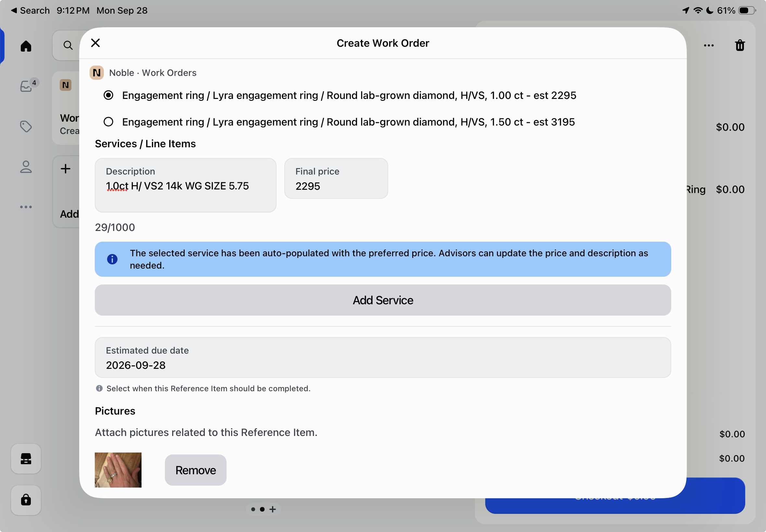Go to Home in the sidebar

click(x=26, y=46)
